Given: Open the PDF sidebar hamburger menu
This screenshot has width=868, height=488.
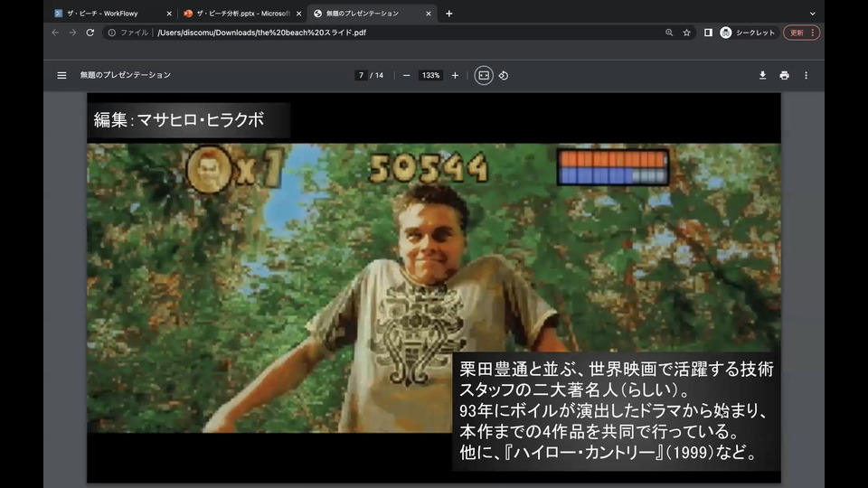Looking at the screenshot, I should 61,75.
